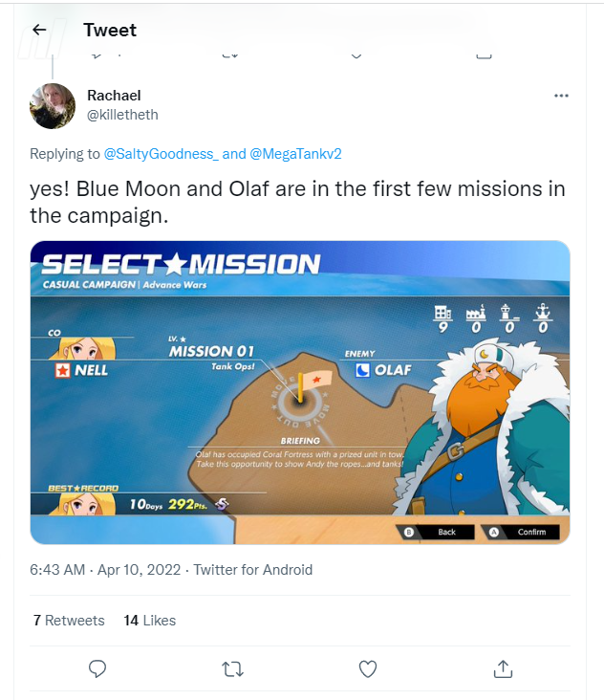Like the tweet with the heart icon

368,668
